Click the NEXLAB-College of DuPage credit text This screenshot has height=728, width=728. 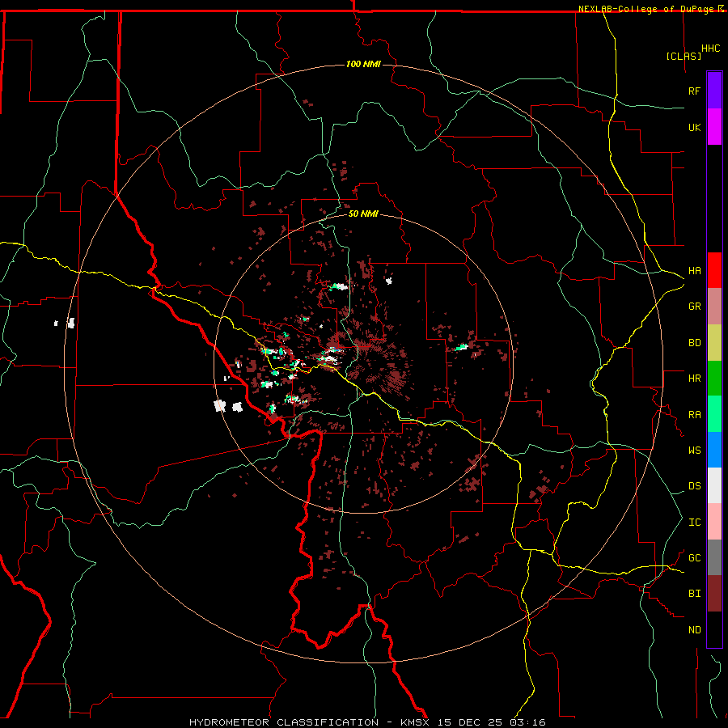pyautogui.click(x=647, y=9)
